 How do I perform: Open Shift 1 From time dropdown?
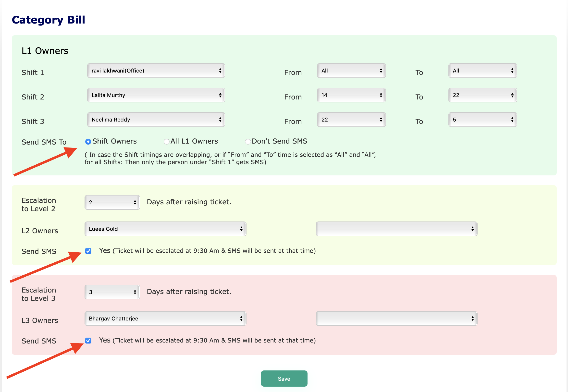(x=351, y=71)
